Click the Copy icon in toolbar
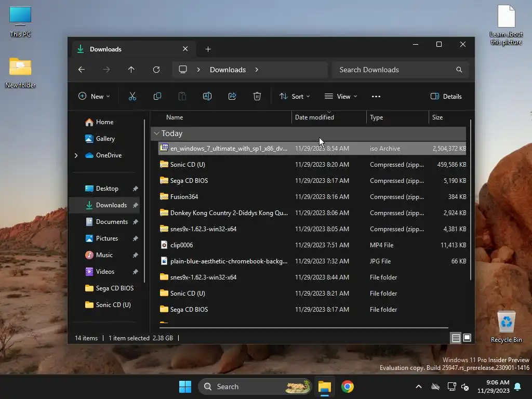The height and width of the screenshot is (399, 532). (x=157, y=96)
